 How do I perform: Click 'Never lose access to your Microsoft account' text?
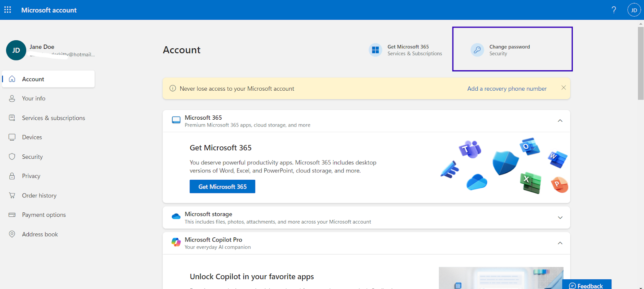[x=237, y=89]
